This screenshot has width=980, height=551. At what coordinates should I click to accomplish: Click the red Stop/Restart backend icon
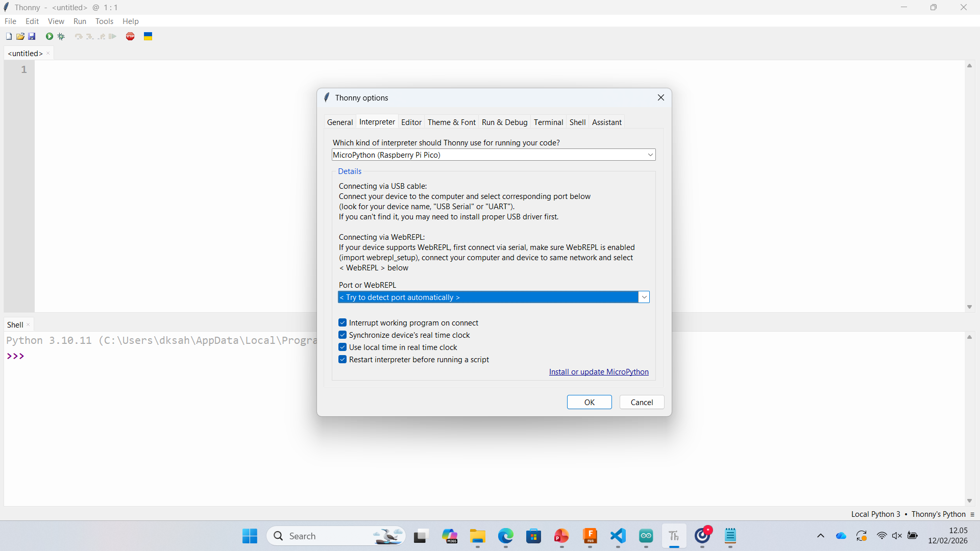(130, 36)
